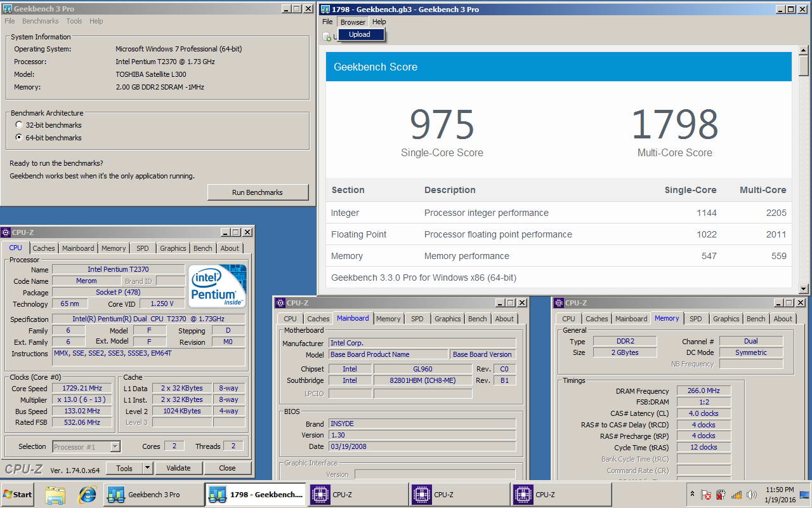
Task: Open SPD tab in CPU window
Action: [143, 248]
